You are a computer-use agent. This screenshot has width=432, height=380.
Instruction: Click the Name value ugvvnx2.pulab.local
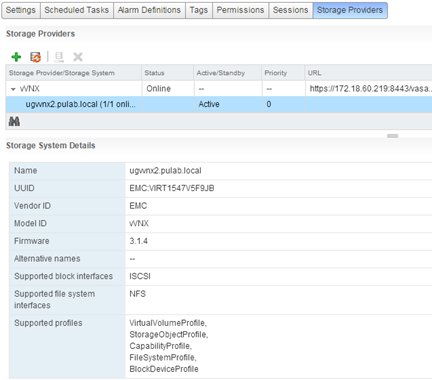click(165, 171)
